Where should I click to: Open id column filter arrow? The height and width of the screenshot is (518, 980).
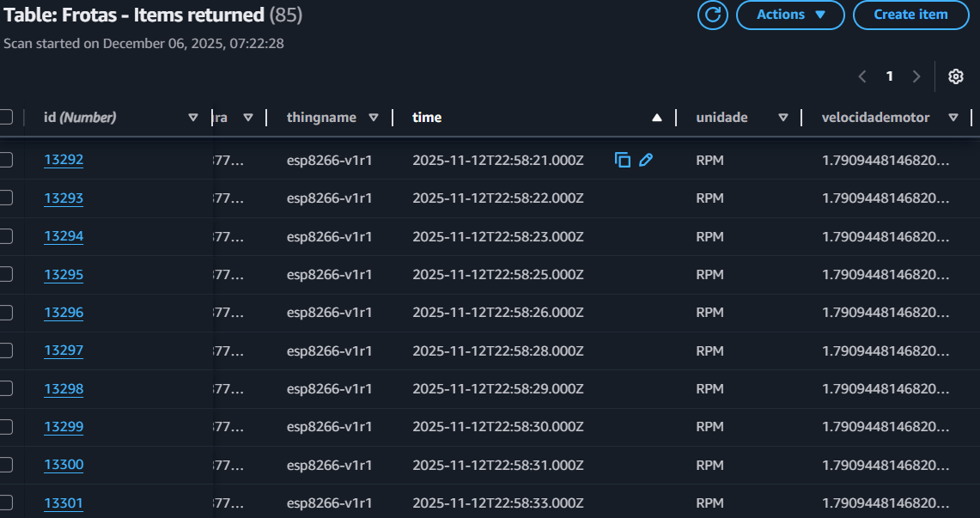coord(192,118)
